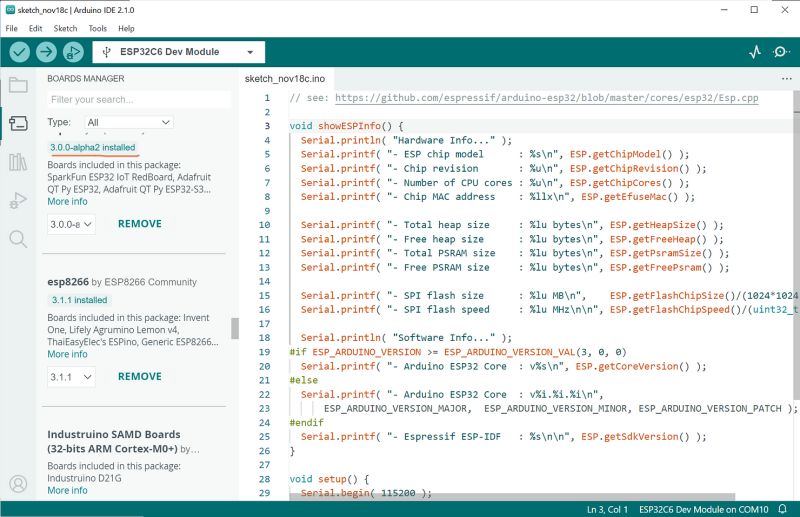Open the Tools menu
The height and width of the screenshot is (517, 800).
coord(97,29)
